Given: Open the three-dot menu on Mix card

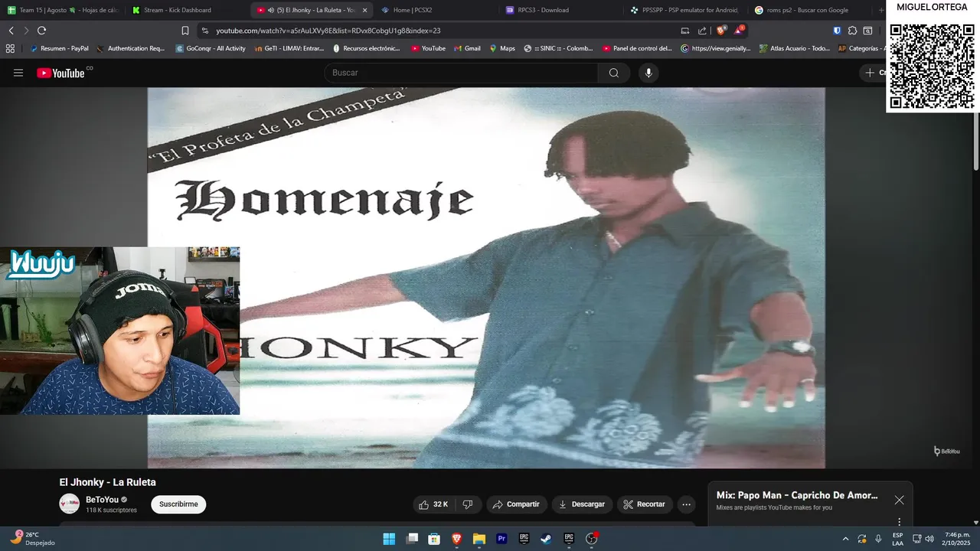Looking at the screenshot, I should (x=899, y=522).
